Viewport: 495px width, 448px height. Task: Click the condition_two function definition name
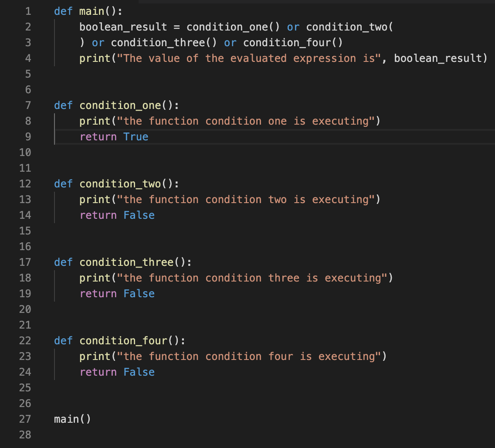point(120,184)
